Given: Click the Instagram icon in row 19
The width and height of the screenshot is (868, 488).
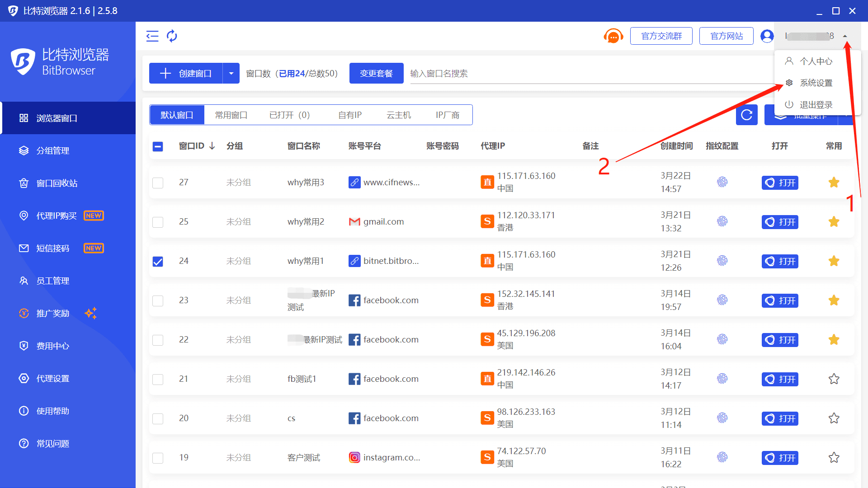Looking at the screenshot, I should click(354, 458).
